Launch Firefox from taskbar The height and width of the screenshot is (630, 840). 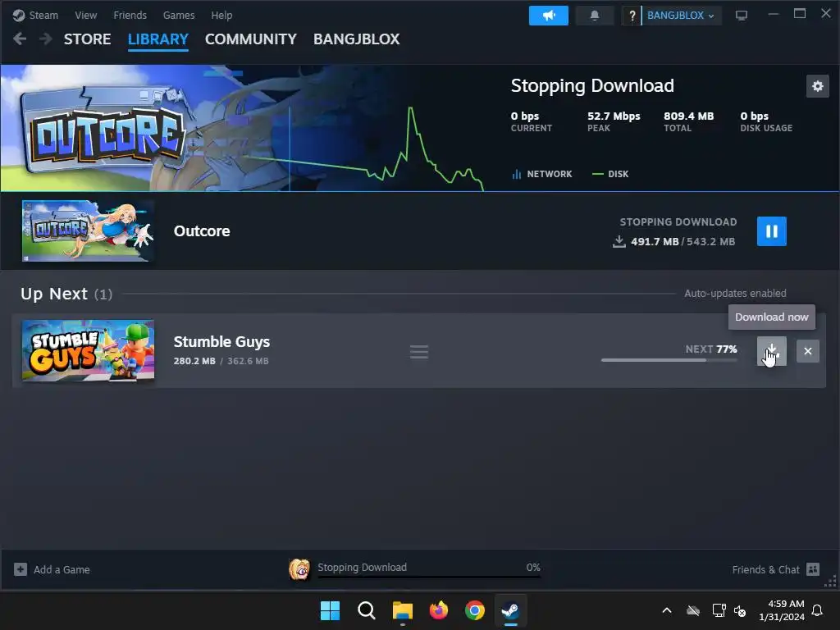(x=439, y=610)
